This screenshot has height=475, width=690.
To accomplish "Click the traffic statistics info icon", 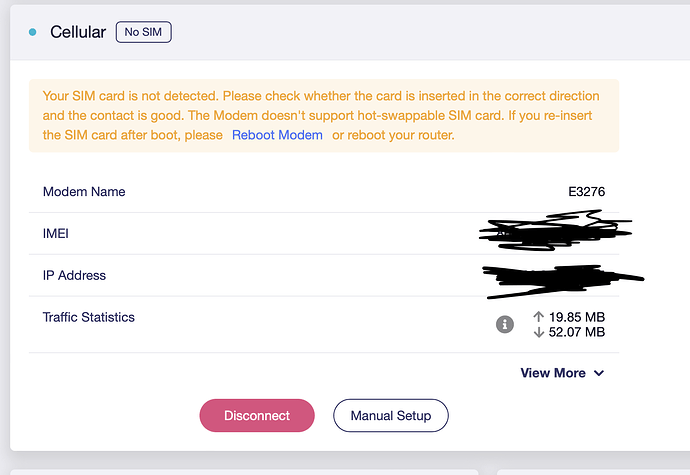I will (505, 324).
